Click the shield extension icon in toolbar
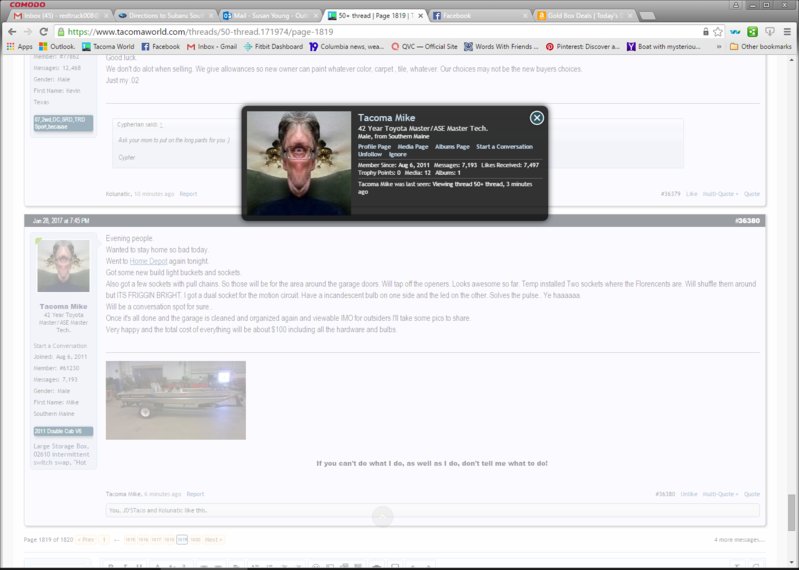 [x=770, y=32]
